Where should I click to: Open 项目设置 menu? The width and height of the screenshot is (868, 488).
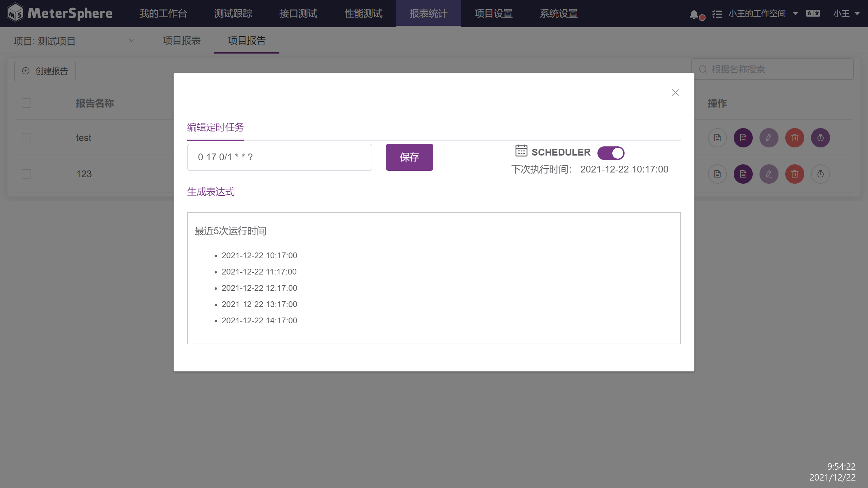click(494, 14)
